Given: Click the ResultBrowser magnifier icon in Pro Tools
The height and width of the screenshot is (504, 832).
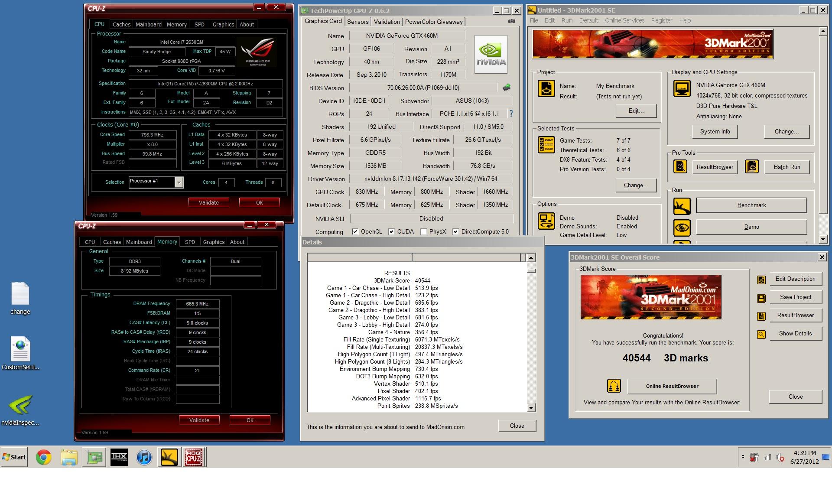Looking at the screenshot, I should (x=680, y=166).
